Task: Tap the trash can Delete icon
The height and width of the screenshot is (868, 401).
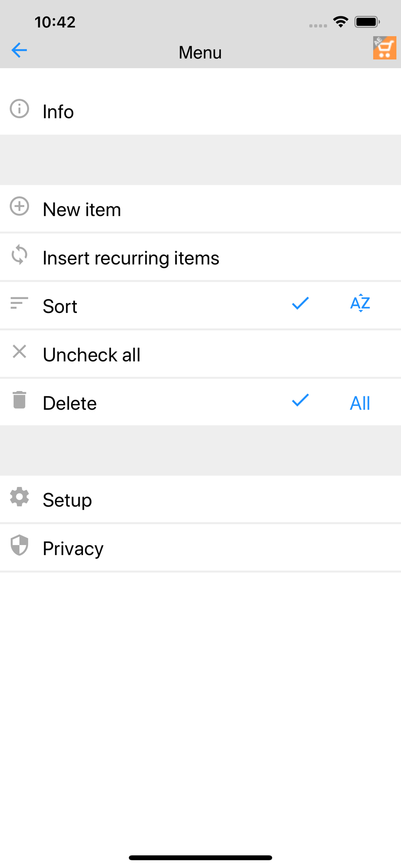Action: 20,400
